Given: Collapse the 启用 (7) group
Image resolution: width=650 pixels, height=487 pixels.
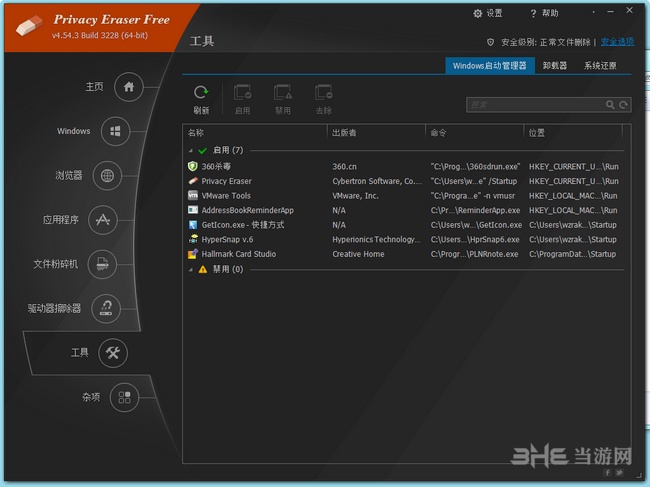Looking at the screenshot, I should [x=191, y=150].
